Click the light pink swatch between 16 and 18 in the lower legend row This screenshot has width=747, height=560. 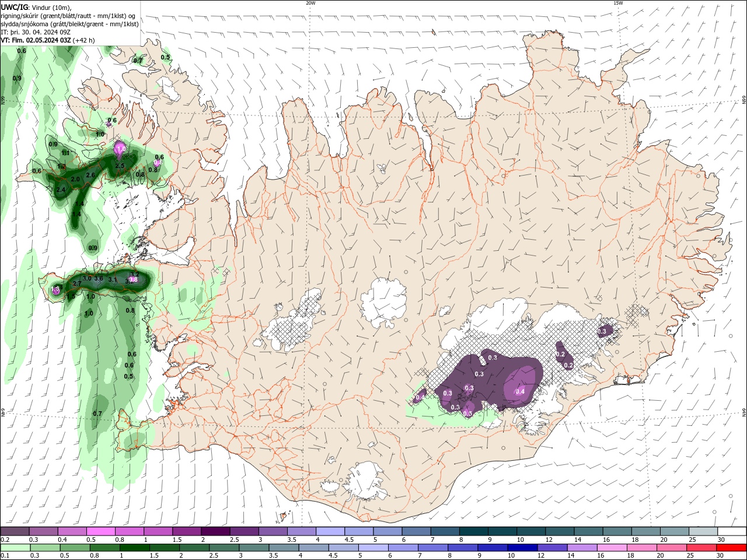coord(612,548)
